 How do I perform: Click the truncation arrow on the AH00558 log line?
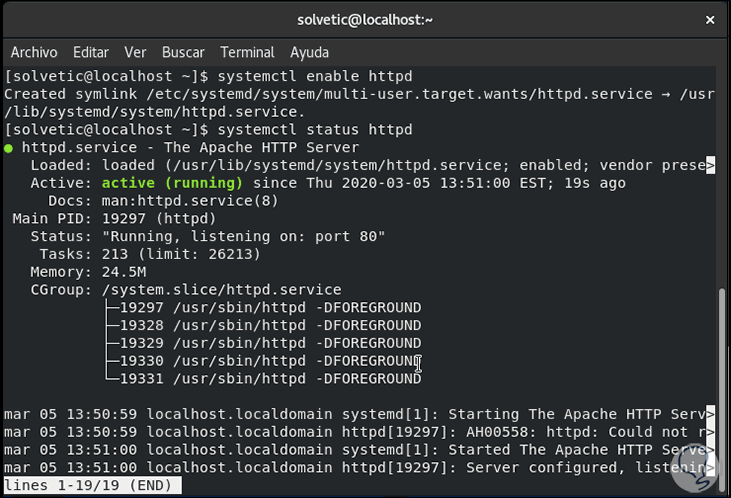[x=711, y=432]
